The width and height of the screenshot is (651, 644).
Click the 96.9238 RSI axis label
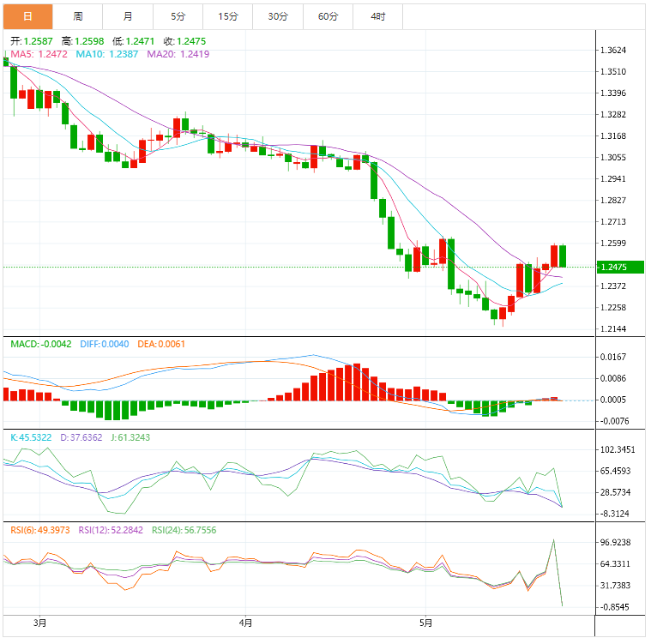(616, 543)
